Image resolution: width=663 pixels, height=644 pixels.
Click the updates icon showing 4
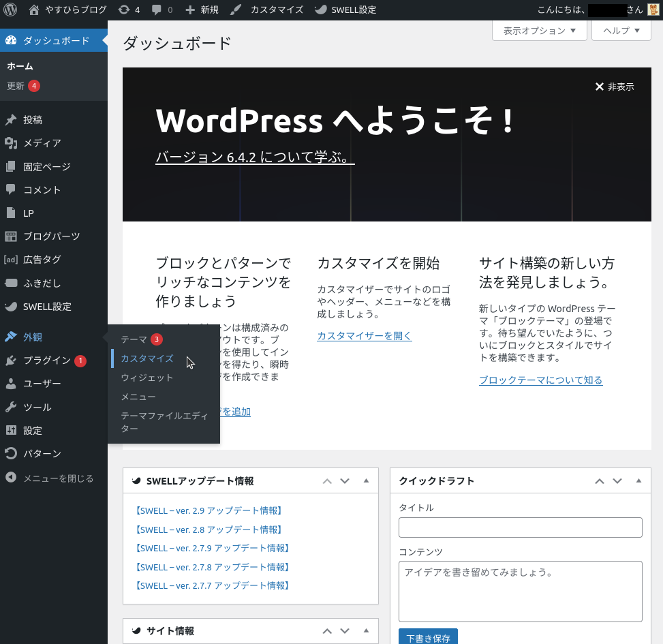pos(124,10)
